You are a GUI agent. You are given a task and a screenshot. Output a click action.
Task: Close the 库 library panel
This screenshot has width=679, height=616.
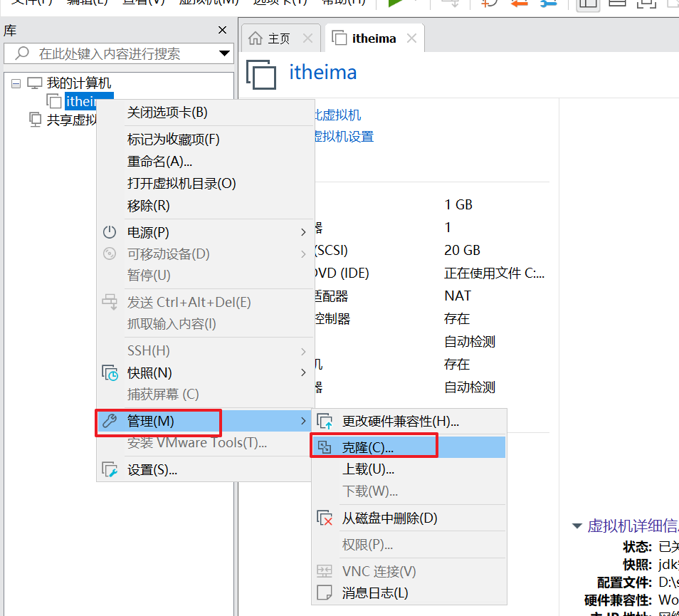[223, 30]
